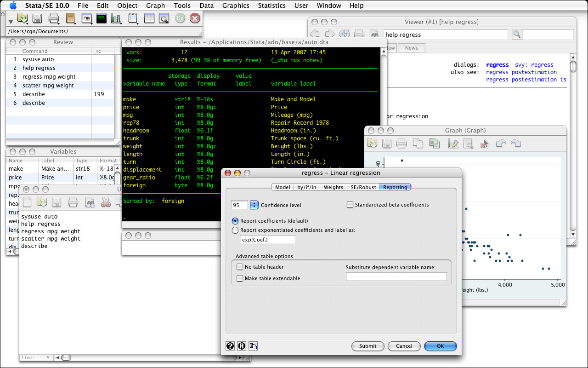
Task: Click the Viewer refresh icon
Action: click(x=344, y=34)
